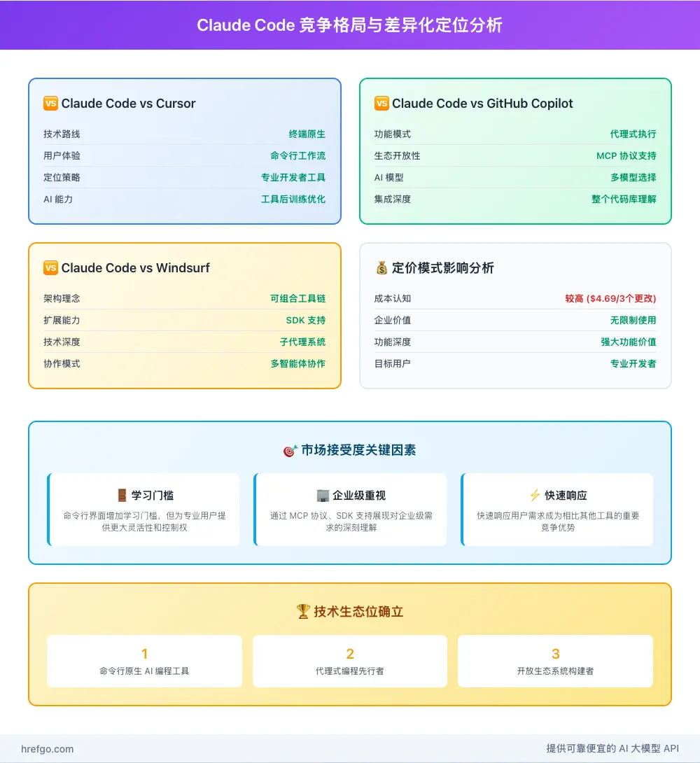Click the value 多模型选择

(633, 177)
